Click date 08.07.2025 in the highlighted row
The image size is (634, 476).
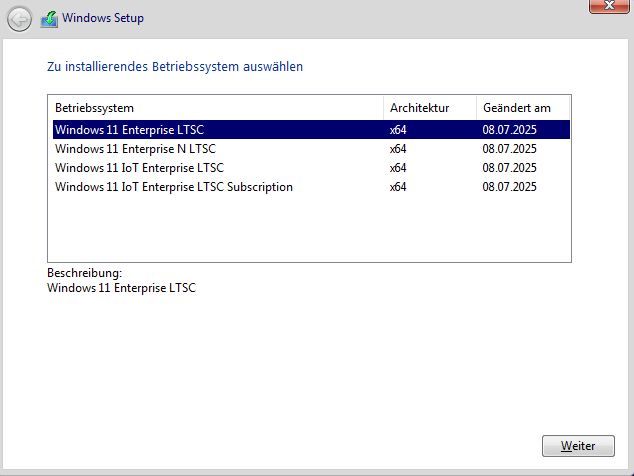click(x=509, y=130)
